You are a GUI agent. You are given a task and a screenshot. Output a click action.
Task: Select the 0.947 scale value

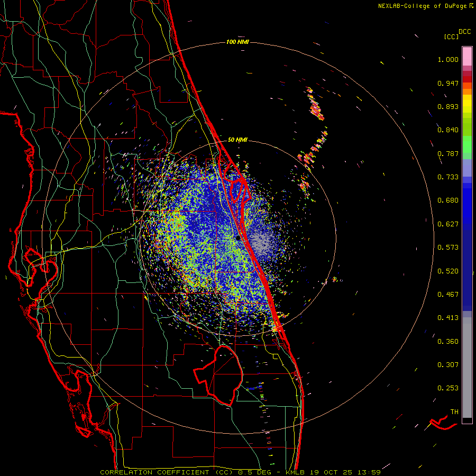tap(448, 83)
